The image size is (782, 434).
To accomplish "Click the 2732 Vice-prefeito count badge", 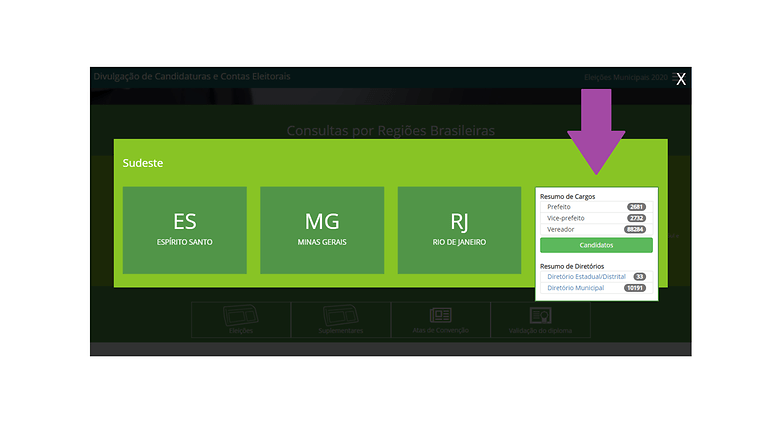I will click(x=636, y=218).
